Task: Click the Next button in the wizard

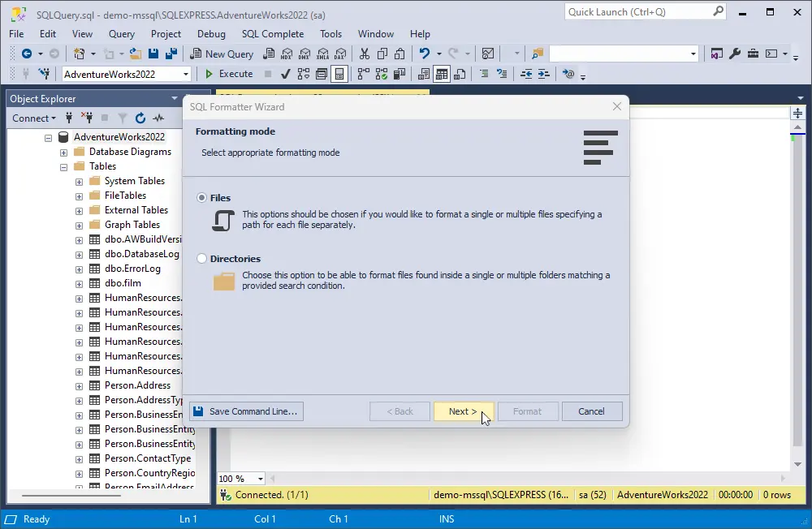Action: tap(463, 411)
